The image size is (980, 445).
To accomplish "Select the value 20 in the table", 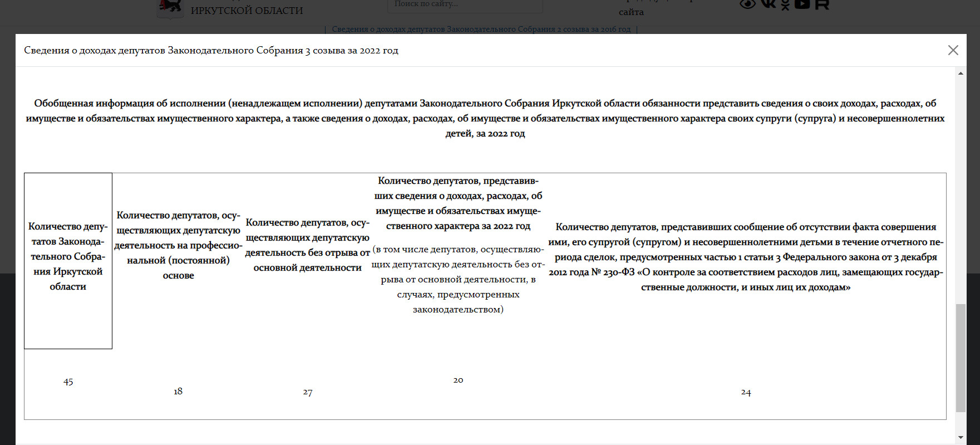I will (x=458, y=380).
